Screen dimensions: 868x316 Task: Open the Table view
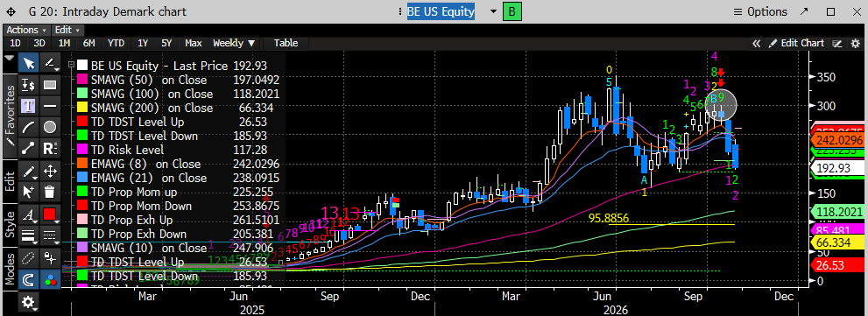click(x=286, y=43)
